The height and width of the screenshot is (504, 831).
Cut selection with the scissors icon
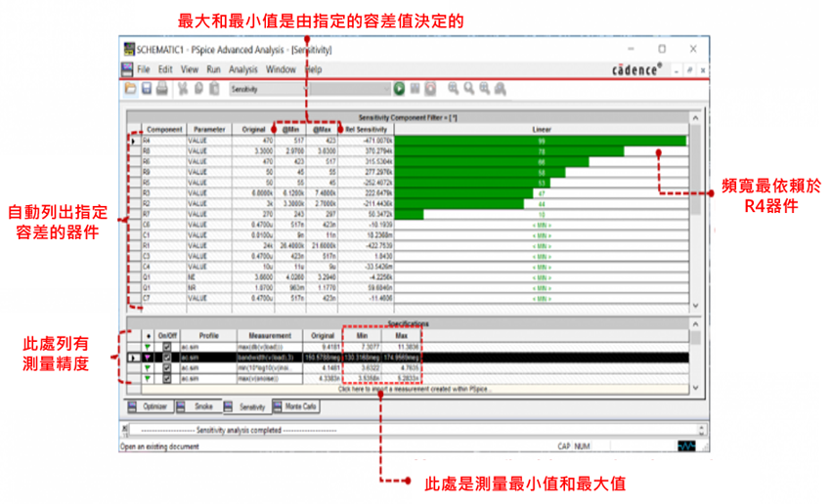pyautogui.click(x=183, y=89)
